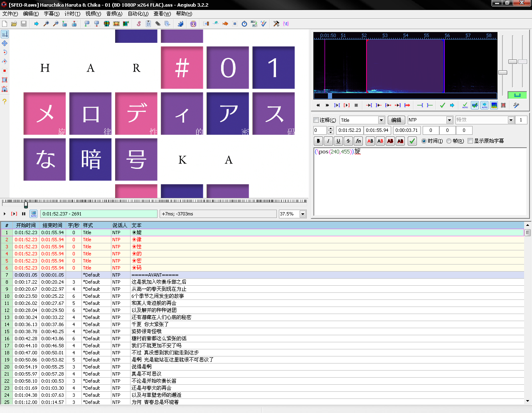
Task: Toggle spectrum analyzer mode icon
Action: pos(494,105)
